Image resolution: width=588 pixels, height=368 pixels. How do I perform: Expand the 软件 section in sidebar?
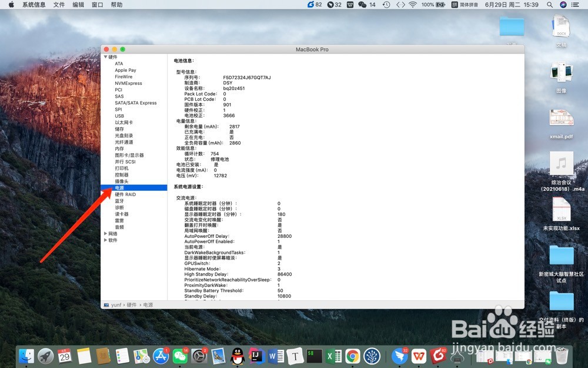pyautogui.click(x=106, y=240)
